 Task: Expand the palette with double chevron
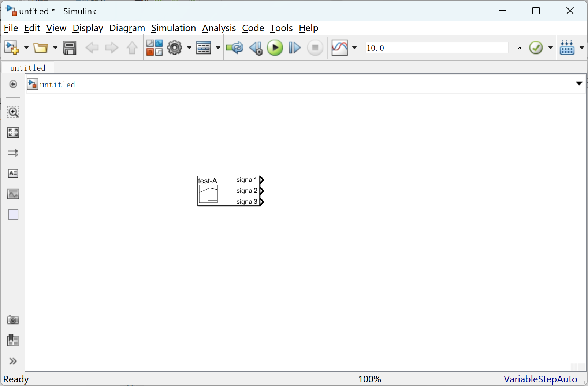tap(13, 361)
